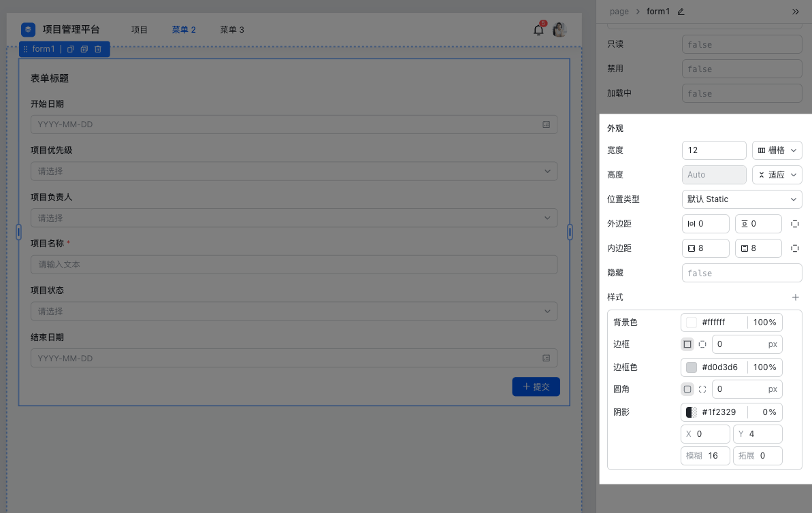Click the duplicate icon on form1 toolbar
This screenshot has height=513, width=812.
84,49
